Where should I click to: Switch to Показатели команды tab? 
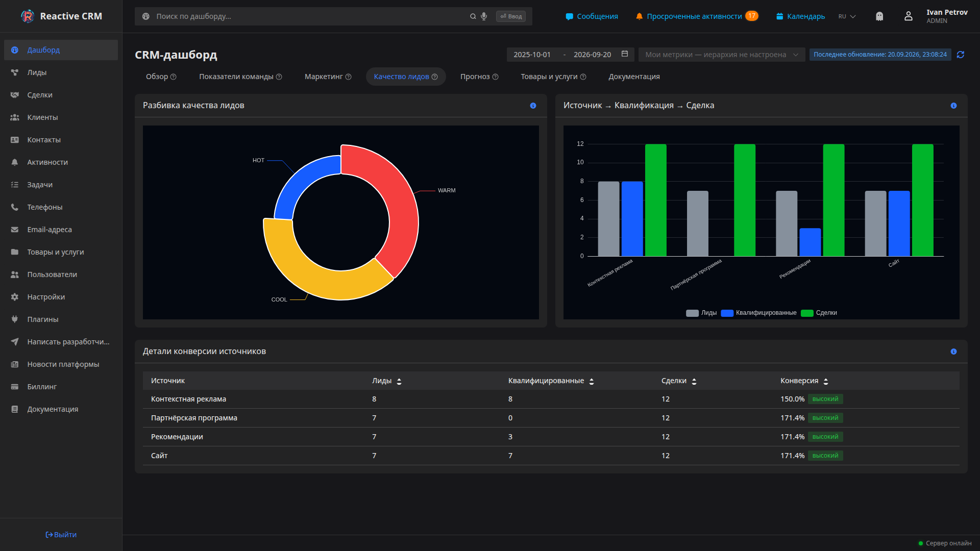pos(240,77)
